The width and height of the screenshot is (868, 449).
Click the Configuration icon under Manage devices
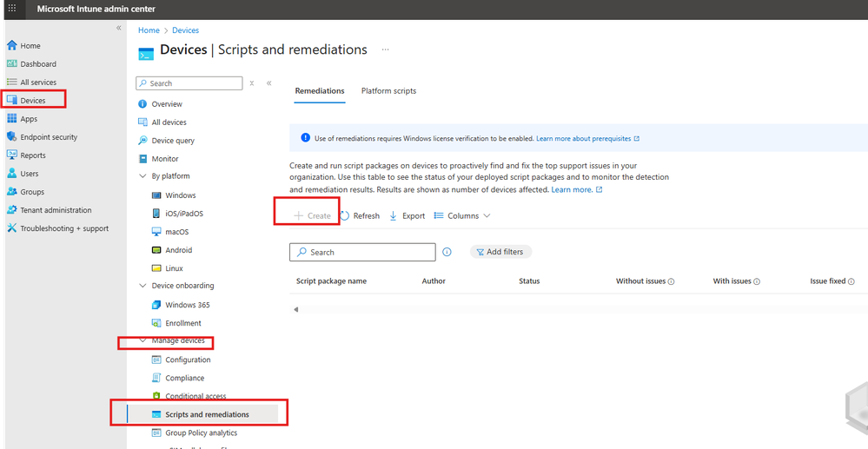tap(156, 360)
